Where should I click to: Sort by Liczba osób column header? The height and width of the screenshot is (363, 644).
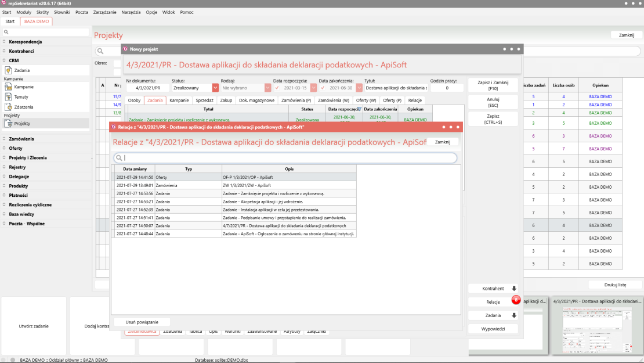563,85
